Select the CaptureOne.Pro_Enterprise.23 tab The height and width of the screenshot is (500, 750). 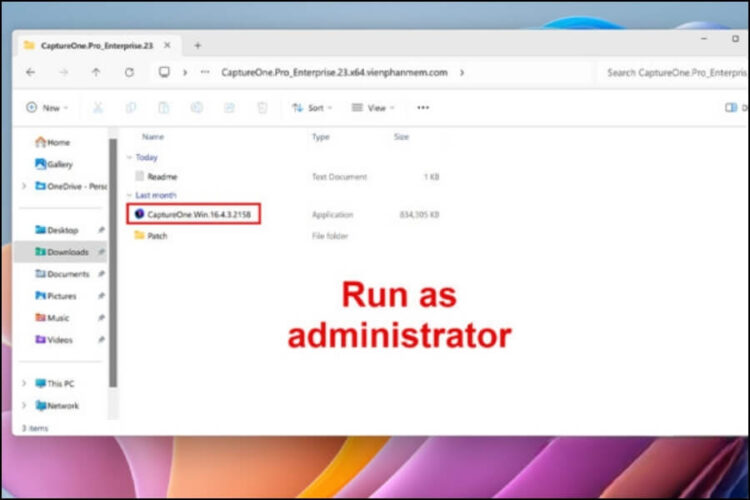pyautogui.click(x=97, y=45)
